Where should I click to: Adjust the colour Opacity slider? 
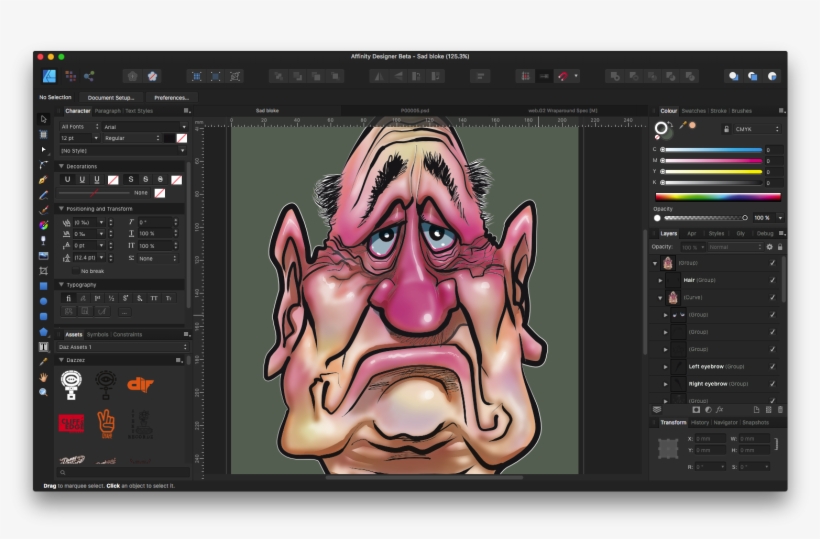(704, 217)
